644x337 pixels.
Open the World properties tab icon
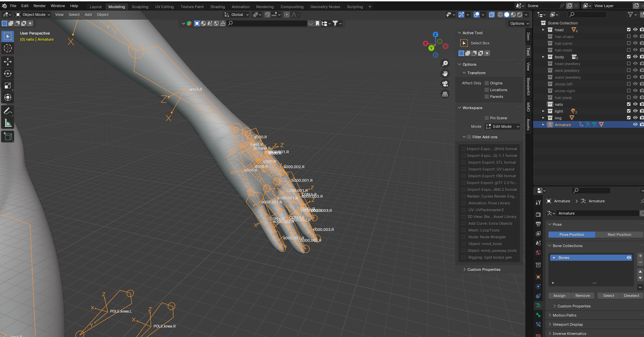[x=538, y=253]
